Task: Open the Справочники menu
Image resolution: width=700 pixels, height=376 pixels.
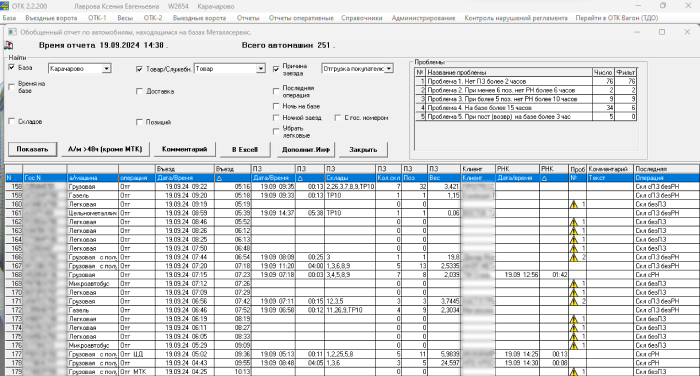Action: point(362,18)
